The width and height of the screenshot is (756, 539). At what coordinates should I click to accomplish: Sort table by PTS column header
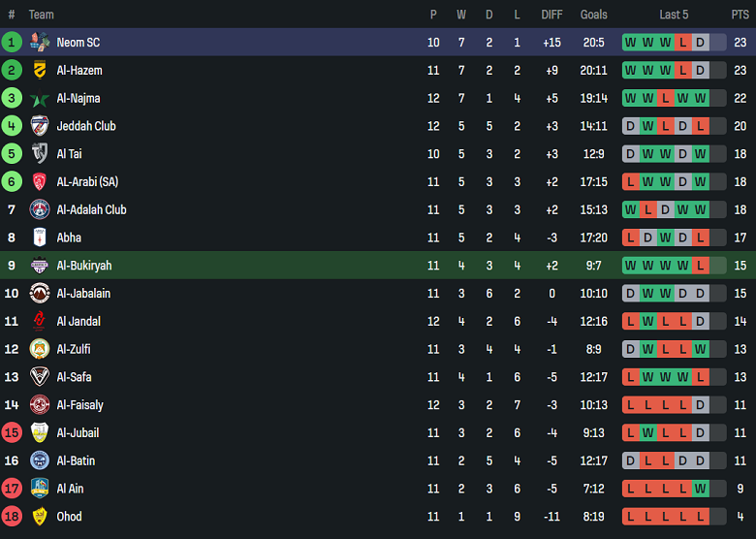click(740, 15)
